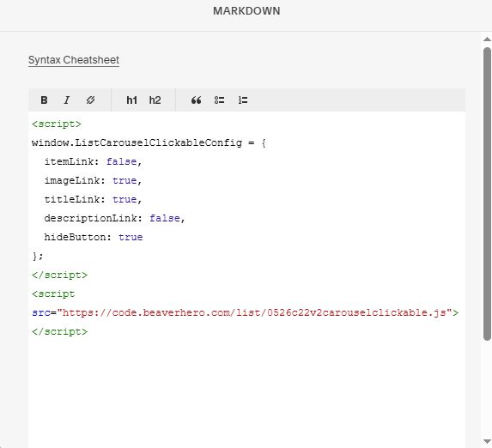The height and width of the screenshot is (448, 492).
Task: Click the scrollbar up arrow
Action: [x=487, y=39]
